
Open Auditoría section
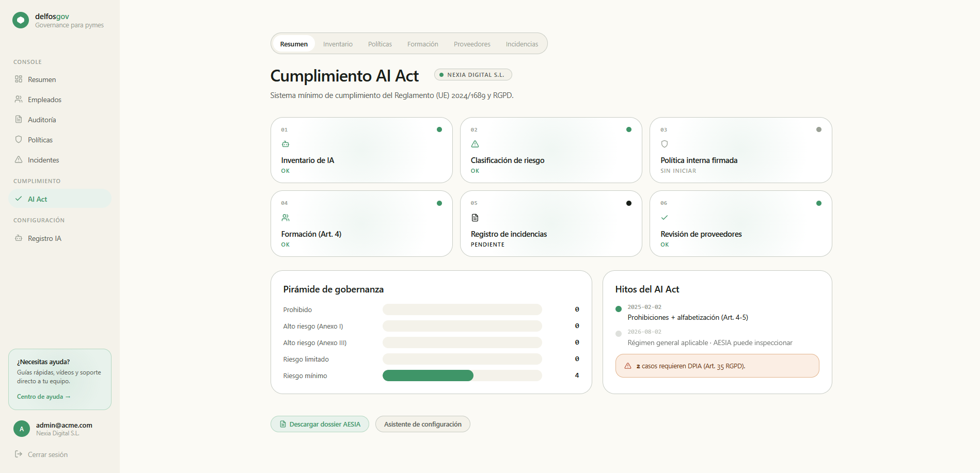point(60,120)
